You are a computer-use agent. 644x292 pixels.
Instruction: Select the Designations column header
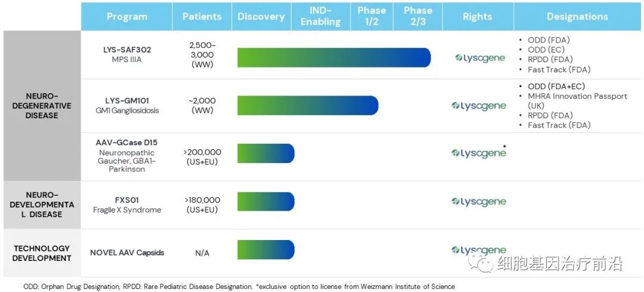[577, 17]
